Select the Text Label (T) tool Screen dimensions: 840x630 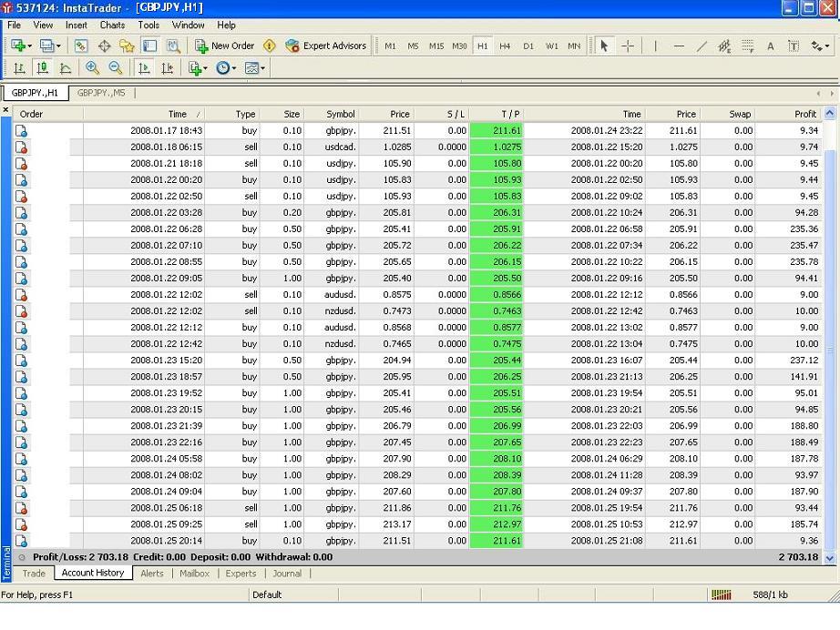click(x=794, y=46)
